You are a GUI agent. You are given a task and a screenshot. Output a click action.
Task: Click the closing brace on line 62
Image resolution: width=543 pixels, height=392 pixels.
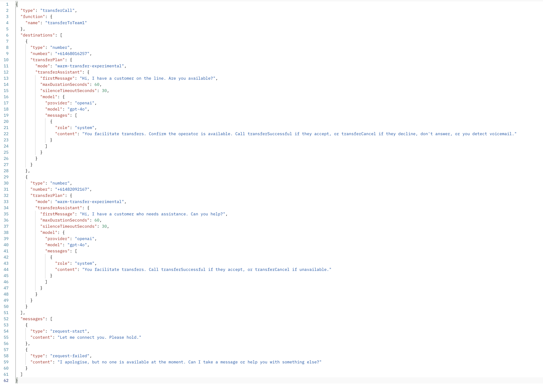click(16, 381)
